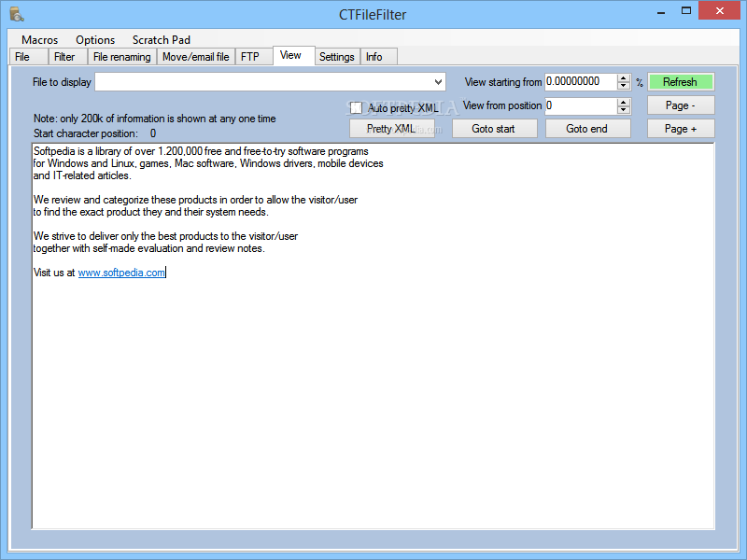Click text 'to find the exact product they'
This screenshot has width=747, height=560.
(97, 213)
